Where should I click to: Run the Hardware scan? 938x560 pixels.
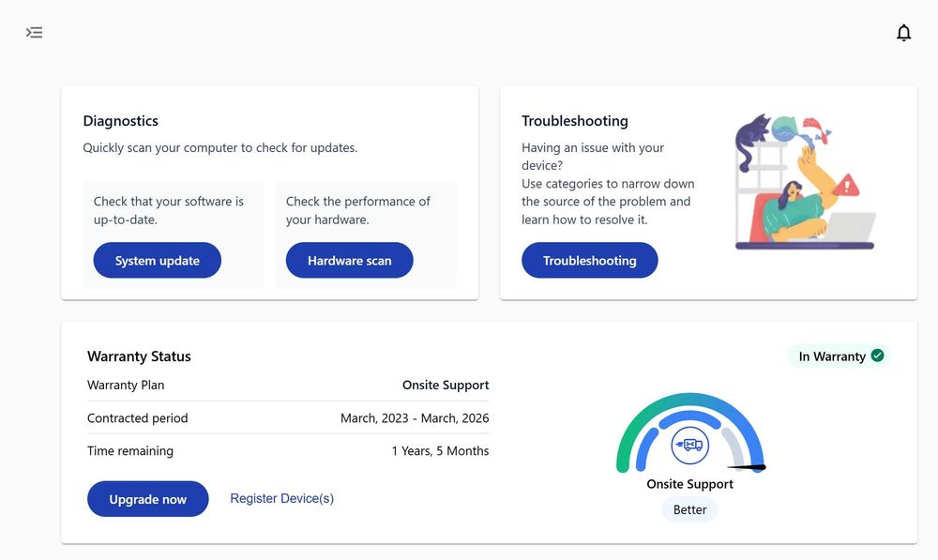click(349, 261)
